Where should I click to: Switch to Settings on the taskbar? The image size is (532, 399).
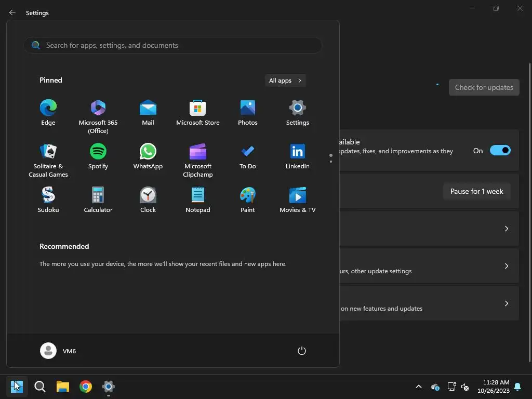(109, 387)
